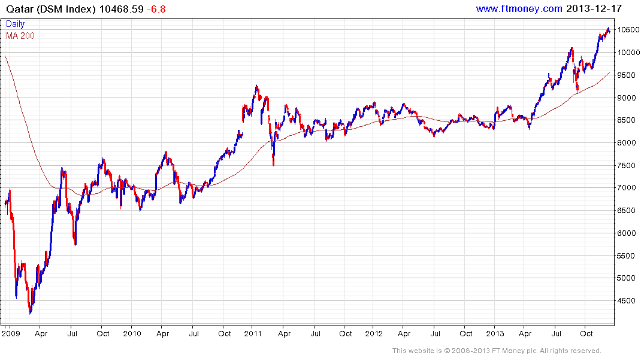Click the red change value -6.8

[156, 9]
